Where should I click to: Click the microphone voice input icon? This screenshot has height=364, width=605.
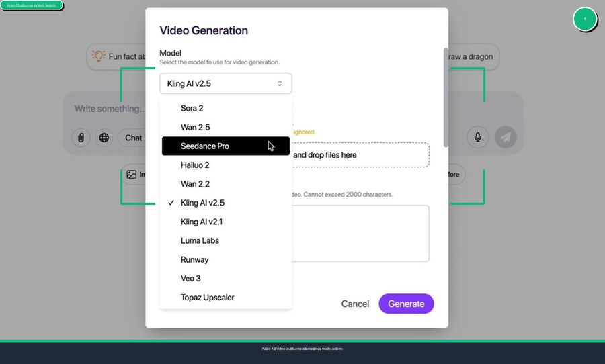[x=478, y=137]
